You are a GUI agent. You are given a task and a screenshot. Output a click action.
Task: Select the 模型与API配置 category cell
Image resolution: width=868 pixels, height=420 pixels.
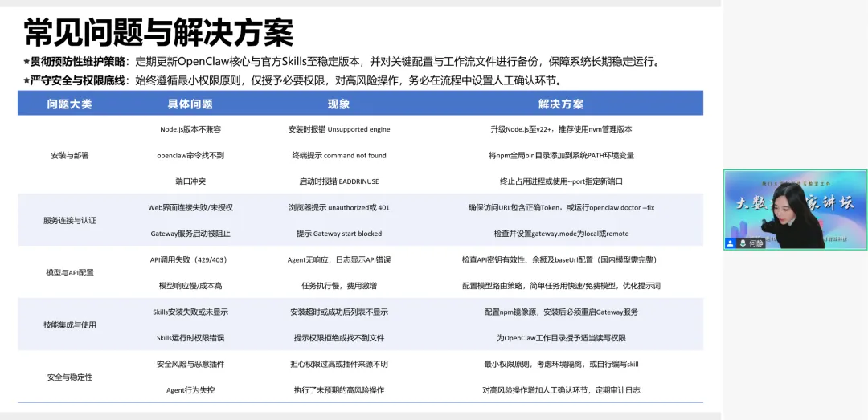70,273
